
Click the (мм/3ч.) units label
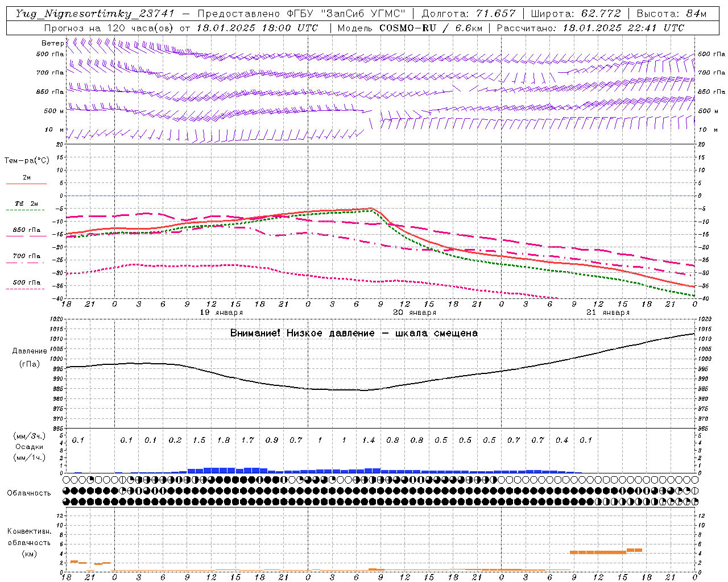pos(30,436)
